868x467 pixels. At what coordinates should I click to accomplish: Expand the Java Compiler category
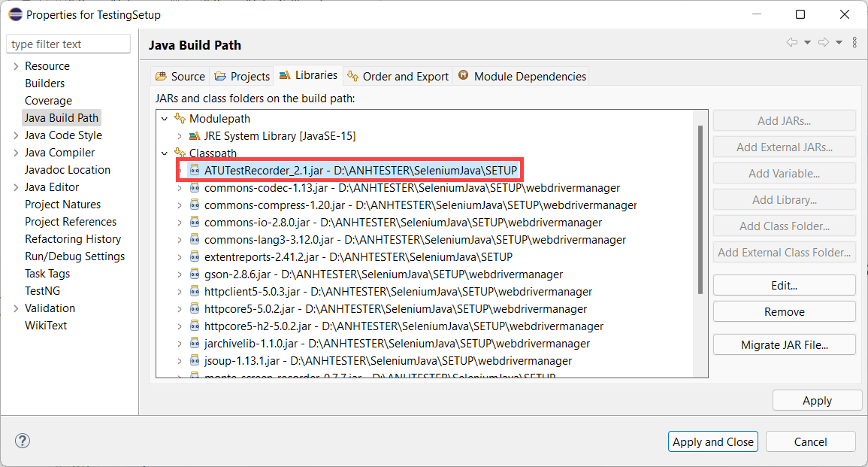tap(16, 153)
